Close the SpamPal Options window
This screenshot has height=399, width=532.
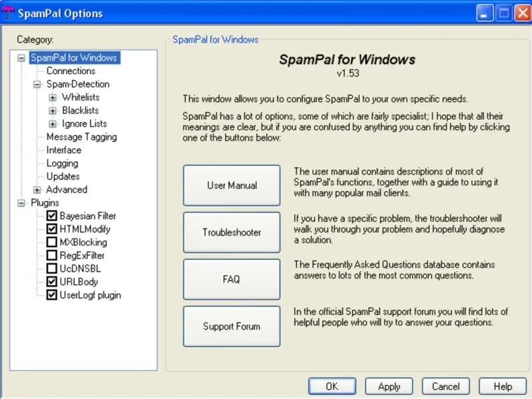pyautogui.click(x=523, y=13)
